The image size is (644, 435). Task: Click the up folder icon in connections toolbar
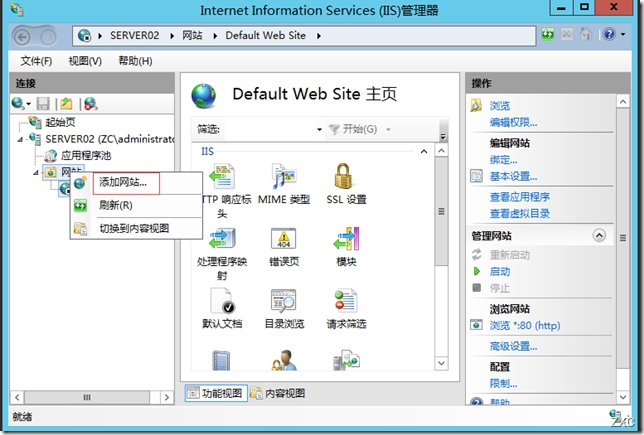point(66,104)
